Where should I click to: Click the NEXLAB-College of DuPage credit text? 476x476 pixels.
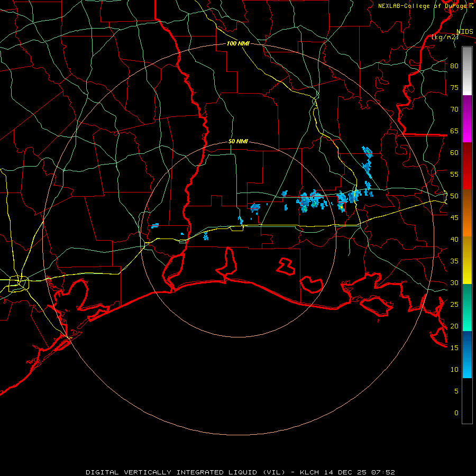(423, 6)
